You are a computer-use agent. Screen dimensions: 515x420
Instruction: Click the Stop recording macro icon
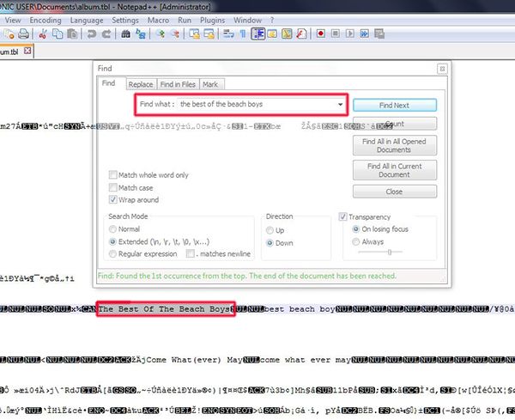click(x=336, y=33)
